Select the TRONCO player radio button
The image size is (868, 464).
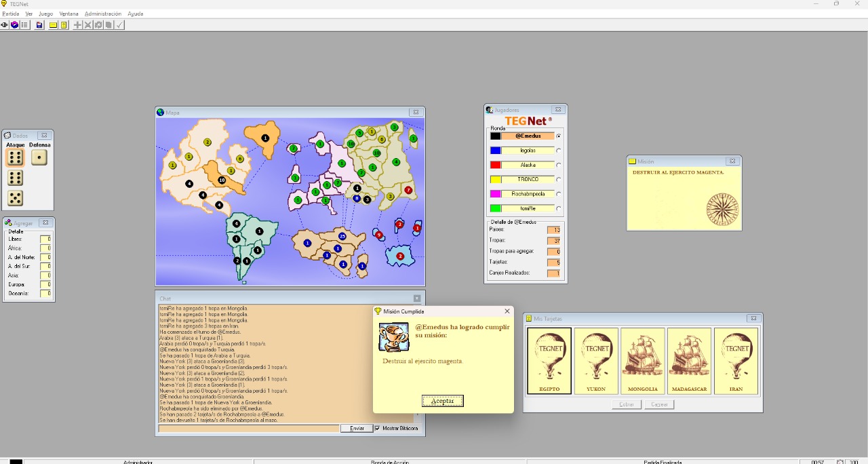559,179
